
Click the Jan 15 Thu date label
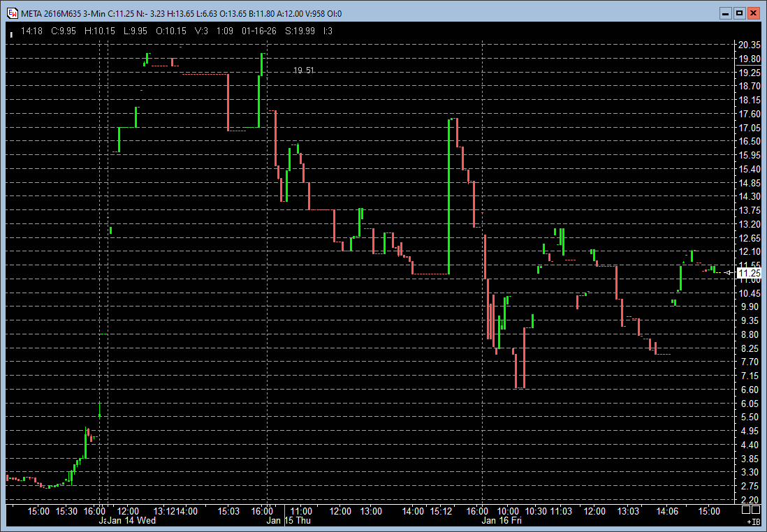(289, 521)
